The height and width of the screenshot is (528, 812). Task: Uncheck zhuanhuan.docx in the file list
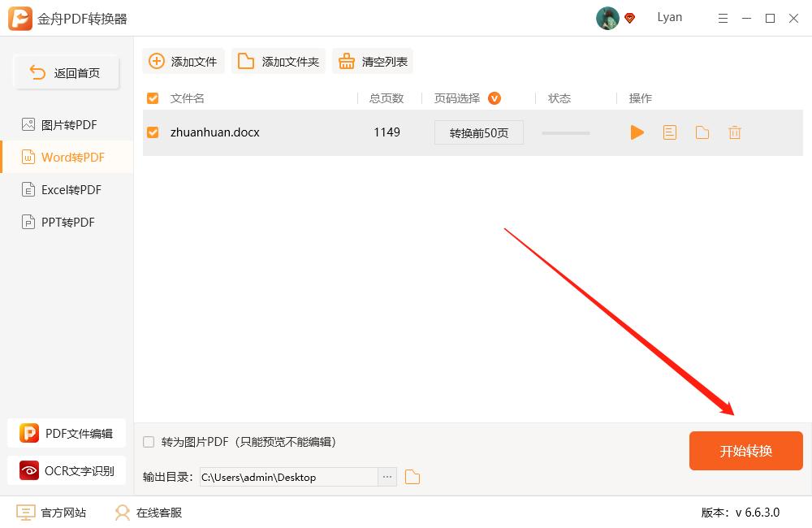point(153,132)
